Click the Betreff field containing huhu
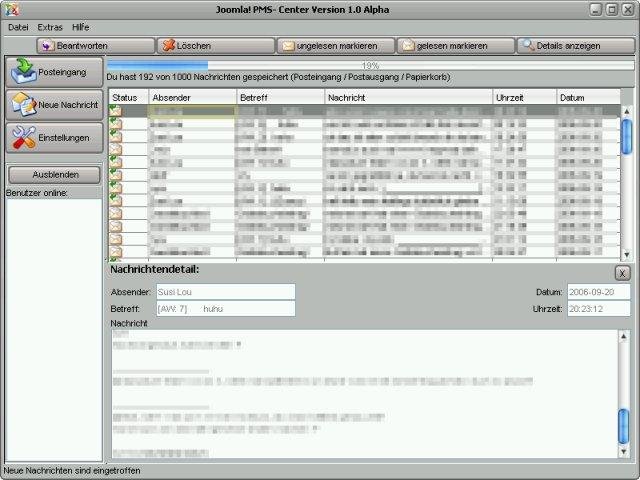The height and width of the screenshot is (480, 640). tap(226, 309)
